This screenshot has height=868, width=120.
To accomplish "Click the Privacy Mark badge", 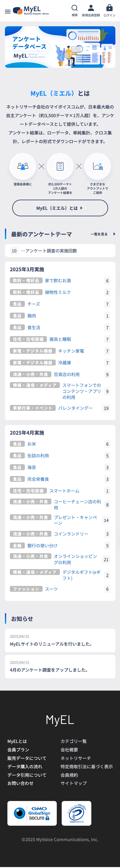I will tap(77, 813).
